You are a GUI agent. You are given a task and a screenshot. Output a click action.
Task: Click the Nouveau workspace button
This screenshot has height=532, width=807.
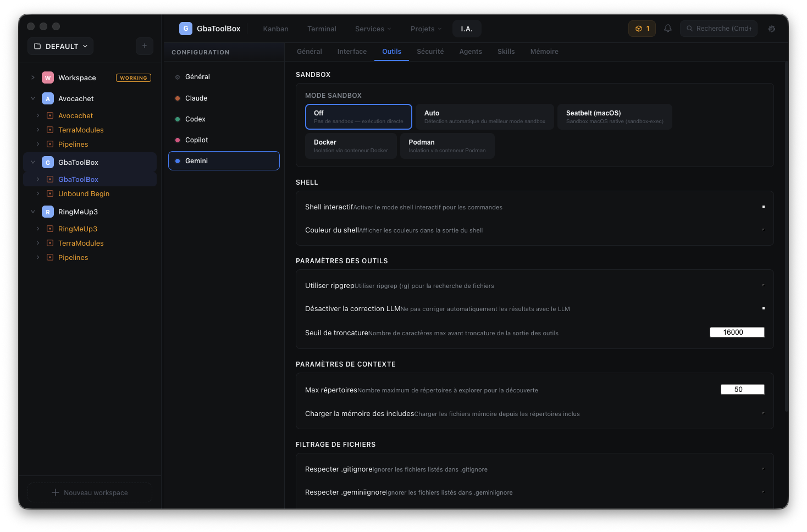(90, 492)
